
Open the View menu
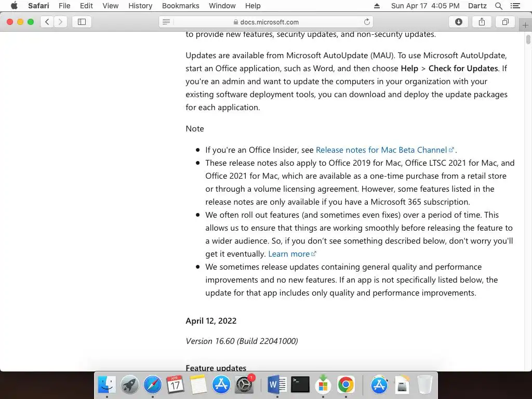111,6
